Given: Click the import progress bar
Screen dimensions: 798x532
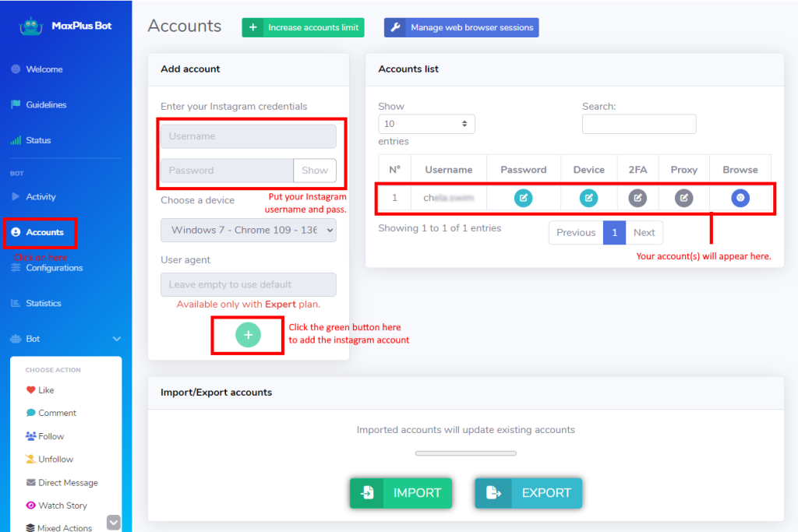Looking at the screenshot, I should pos(466,453).
